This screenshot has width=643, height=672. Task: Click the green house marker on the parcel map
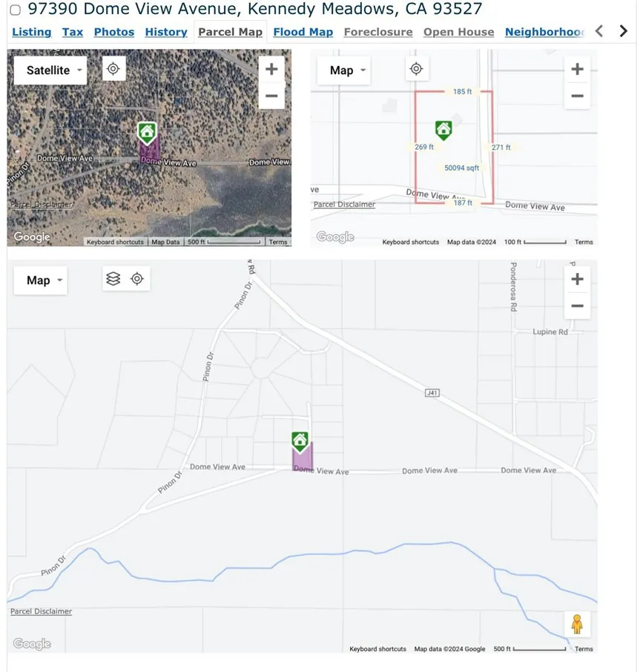pos(443,128)
